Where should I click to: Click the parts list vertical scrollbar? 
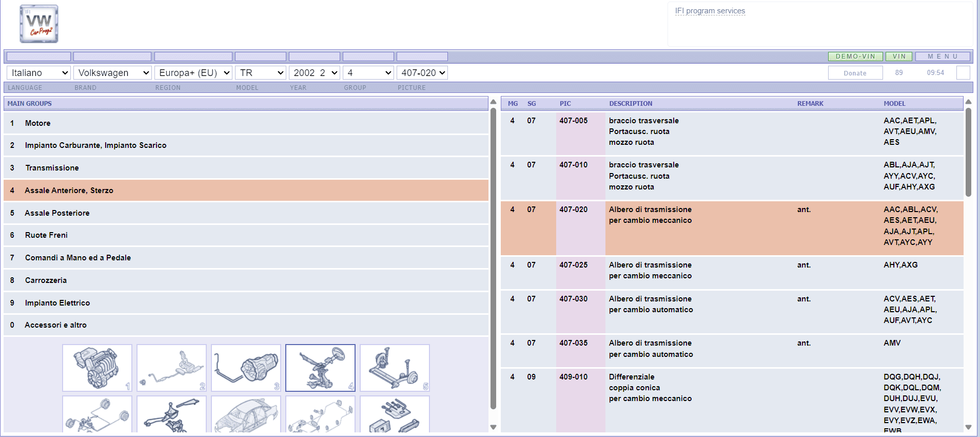968,152
